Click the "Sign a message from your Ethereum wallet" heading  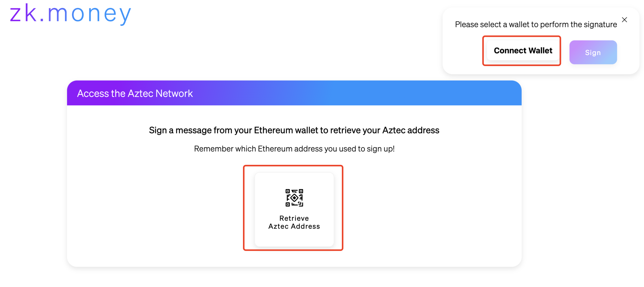[294, 130]
